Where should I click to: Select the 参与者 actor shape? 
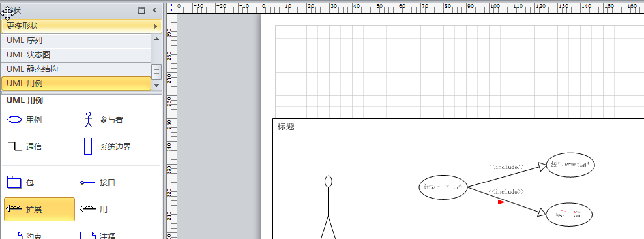[x=104, y=120]
